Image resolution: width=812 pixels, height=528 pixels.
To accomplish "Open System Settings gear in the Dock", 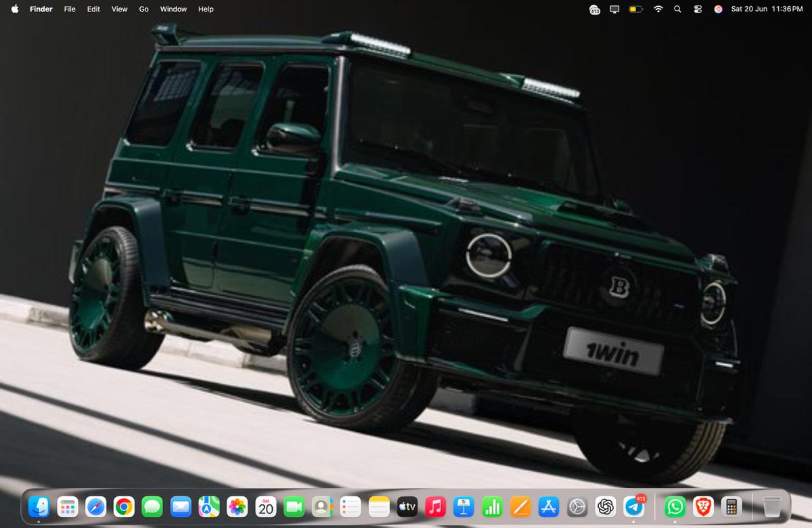I will [x=577, y=506].
